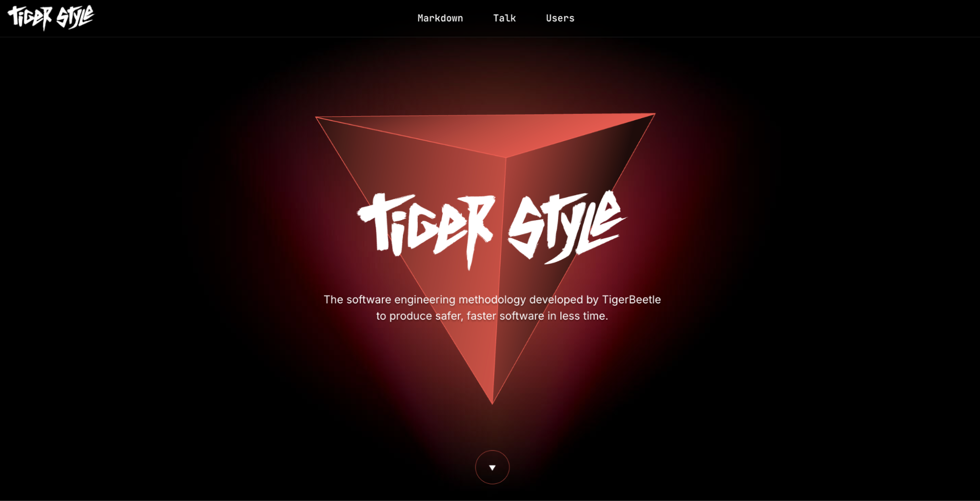Open the Markdown navigation link
Image resolution: width=980 pixels, height=501 pixels.
click(x=440, y=18)
